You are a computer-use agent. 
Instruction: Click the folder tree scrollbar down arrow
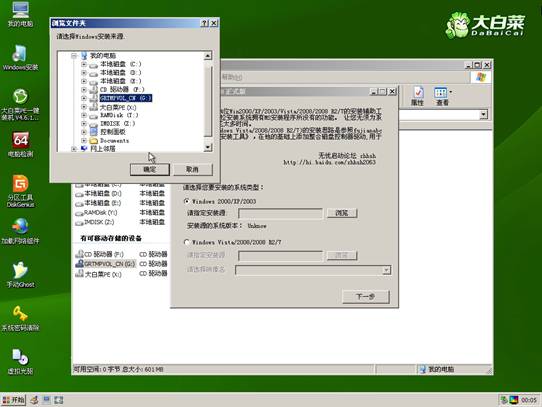pos(207,148)
